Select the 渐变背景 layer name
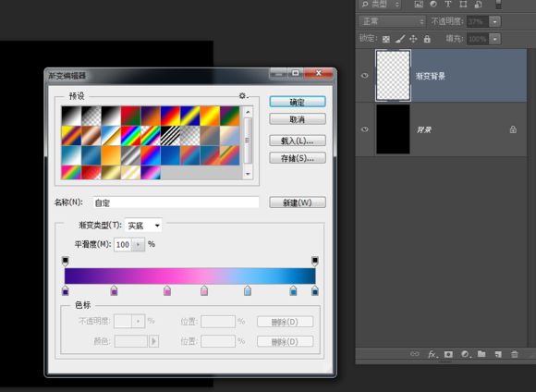The image size is (536, 392). coord(431,76)
